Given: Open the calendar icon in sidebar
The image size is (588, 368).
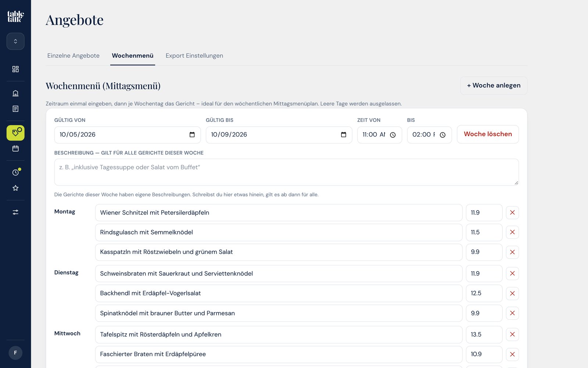Looking at the screenshot, I should point(15,149).
